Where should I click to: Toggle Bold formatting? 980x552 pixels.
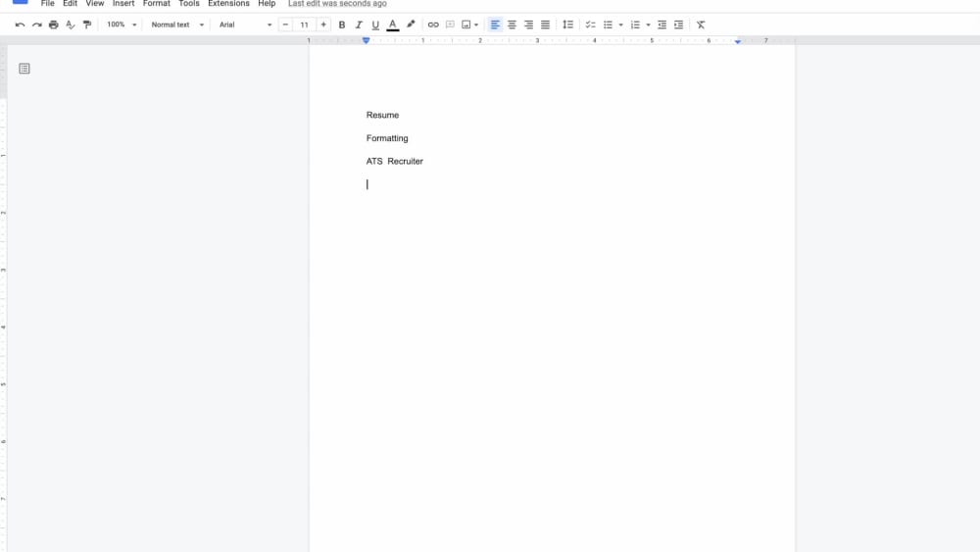pyautogui.click(x=342, y=25)
